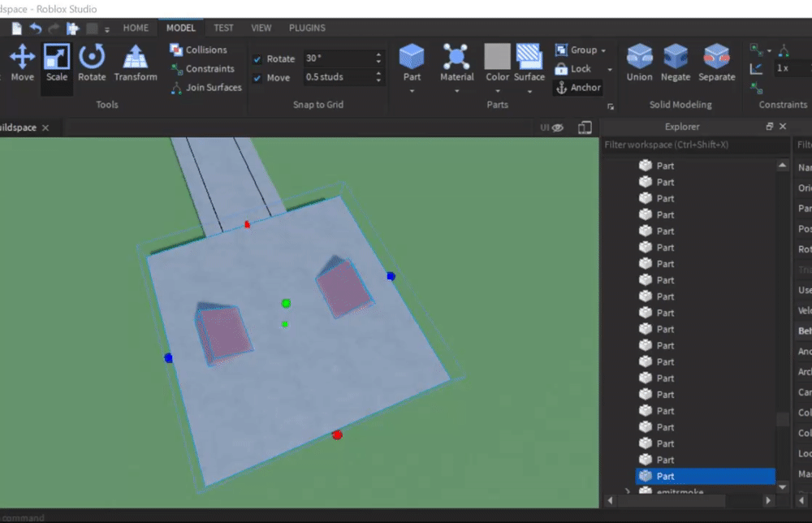Open the Material picker
The image size is (812, 523).
[x=456, y=63]
